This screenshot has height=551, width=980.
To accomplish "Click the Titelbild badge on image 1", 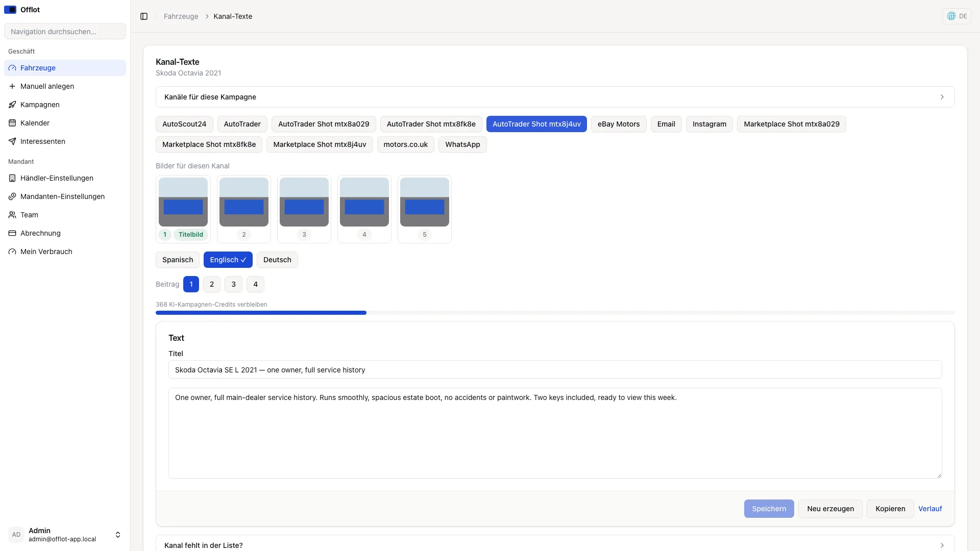I will pos(191,235).
